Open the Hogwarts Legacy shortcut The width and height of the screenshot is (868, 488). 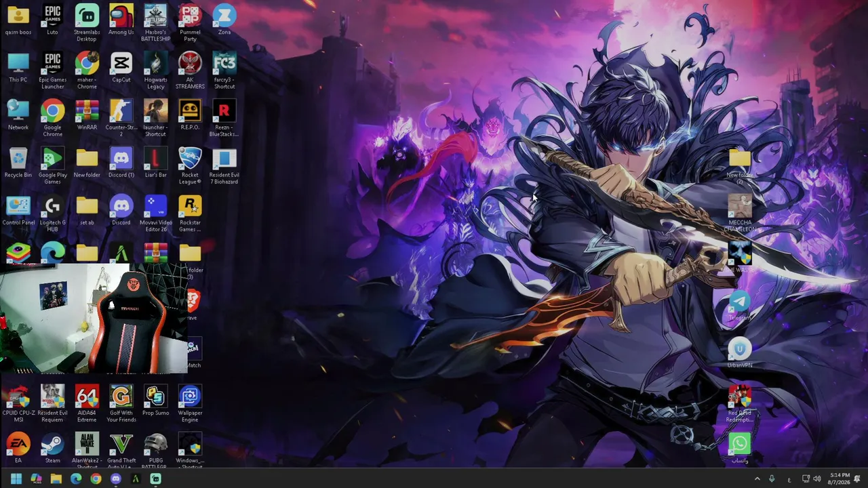155,70
